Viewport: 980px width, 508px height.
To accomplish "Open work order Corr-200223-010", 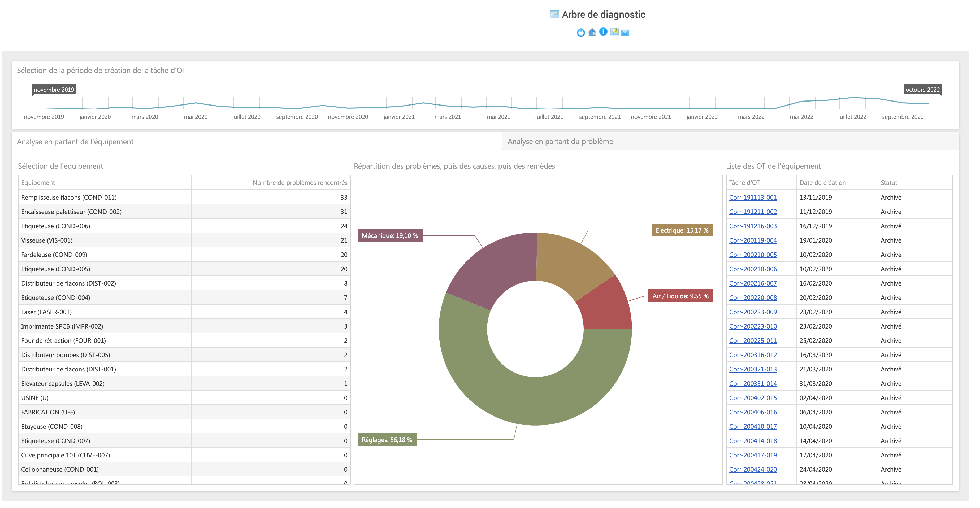I will (753, 326).
